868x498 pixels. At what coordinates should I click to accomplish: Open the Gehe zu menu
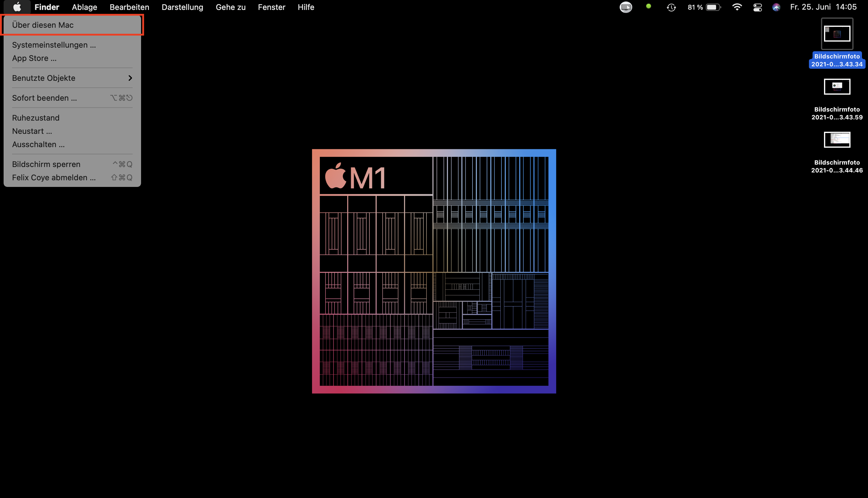coord(231,7)
